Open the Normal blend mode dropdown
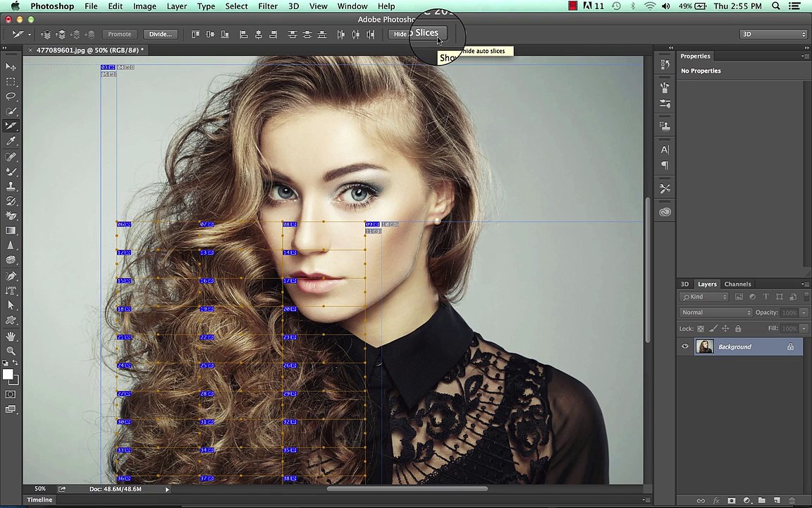Image resolution: width=812 pixels, height=508 pixels. (715, 313)
